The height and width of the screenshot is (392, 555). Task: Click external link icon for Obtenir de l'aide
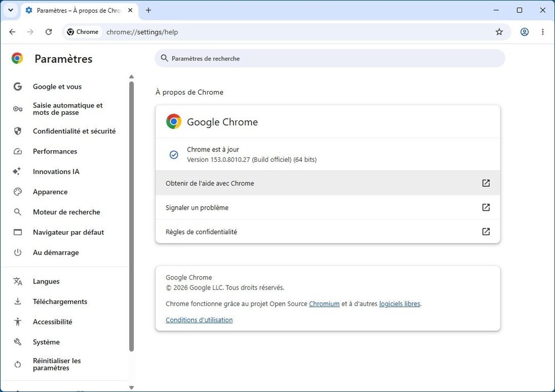(x=486, y=183)
